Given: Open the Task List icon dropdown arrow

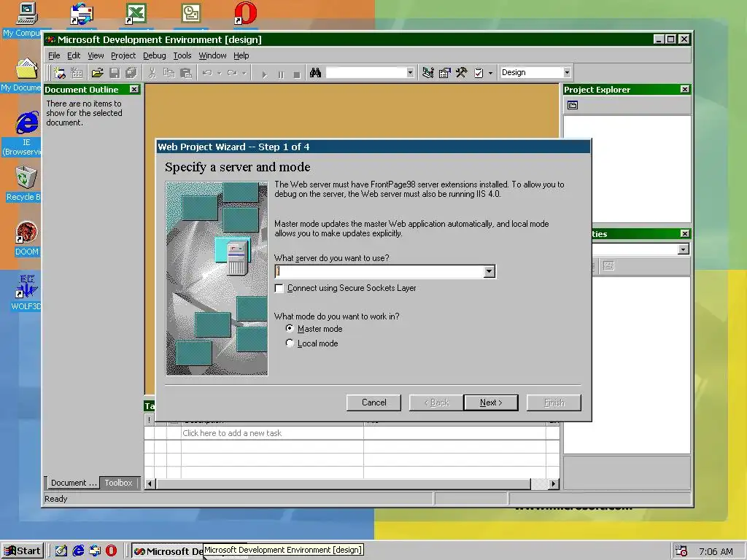Looking at the screenshot, I should (x=490, y=74).
